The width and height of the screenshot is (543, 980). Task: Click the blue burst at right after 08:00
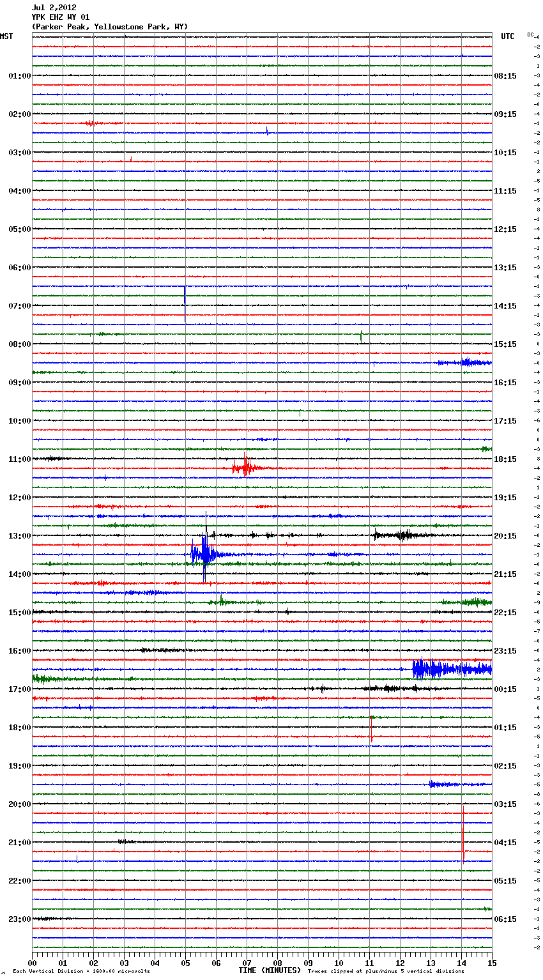tap(465, 362)
